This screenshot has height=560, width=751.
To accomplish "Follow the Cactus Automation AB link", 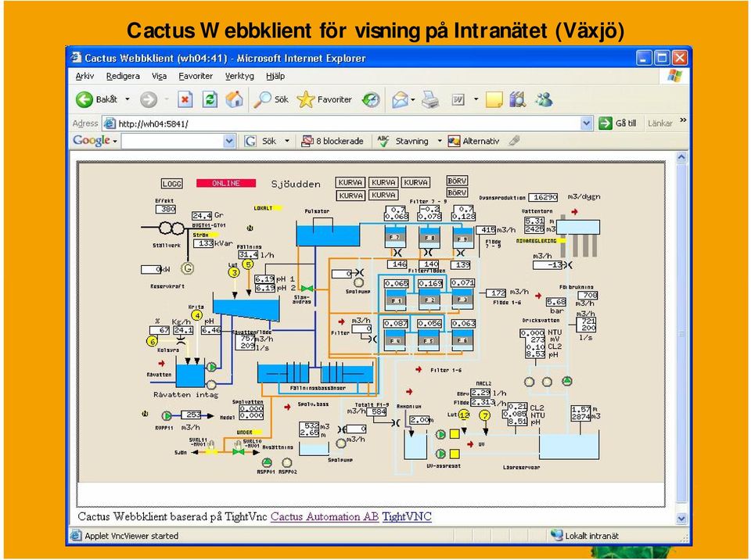I will point(324,517).
